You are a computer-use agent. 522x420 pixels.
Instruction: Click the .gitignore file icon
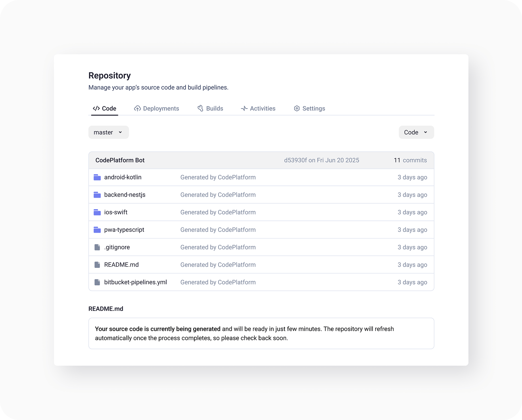pyautogui.click(x=97, y=247)
